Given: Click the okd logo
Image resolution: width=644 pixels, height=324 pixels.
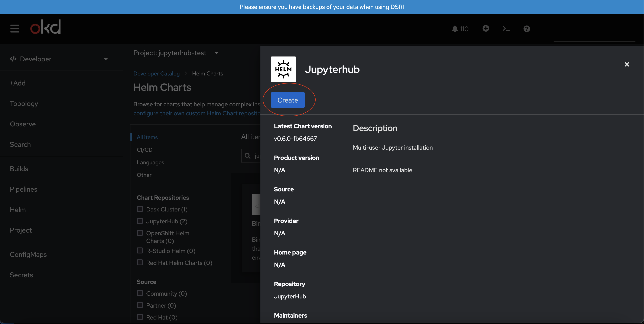Looking at the screenshot, I should point(46,27).
